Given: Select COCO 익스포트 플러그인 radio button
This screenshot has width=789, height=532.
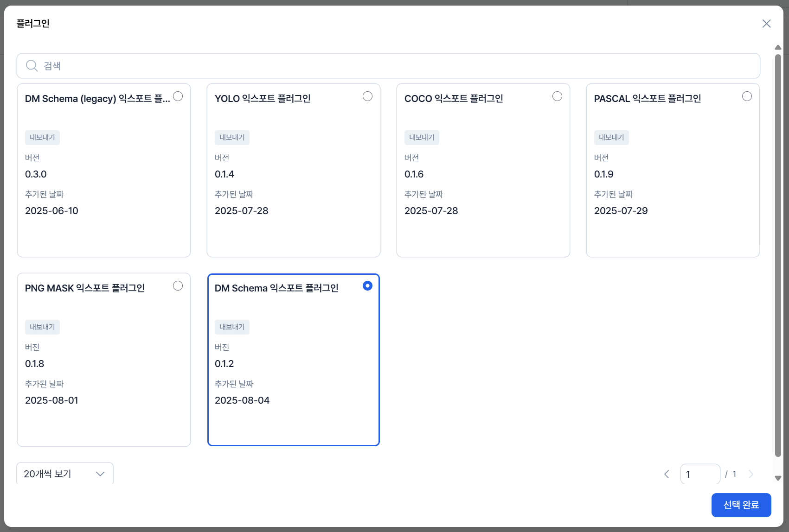Looking at the screenshot, I should pos(557,96).
